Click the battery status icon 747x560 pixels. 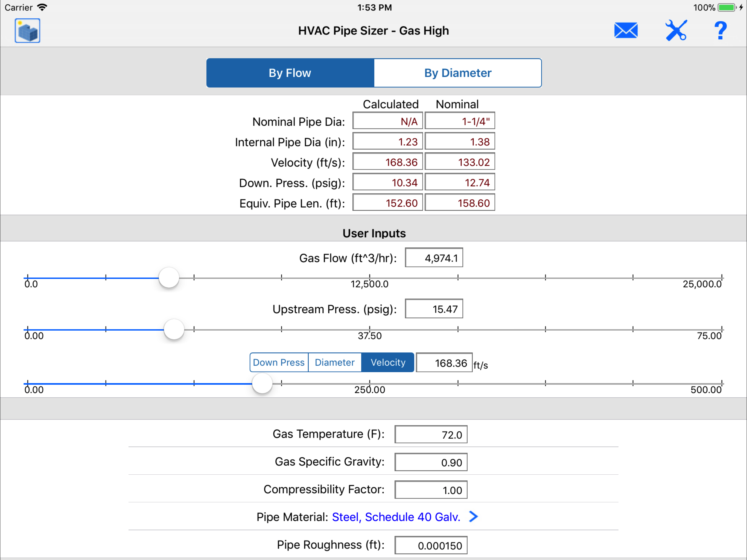727,7
